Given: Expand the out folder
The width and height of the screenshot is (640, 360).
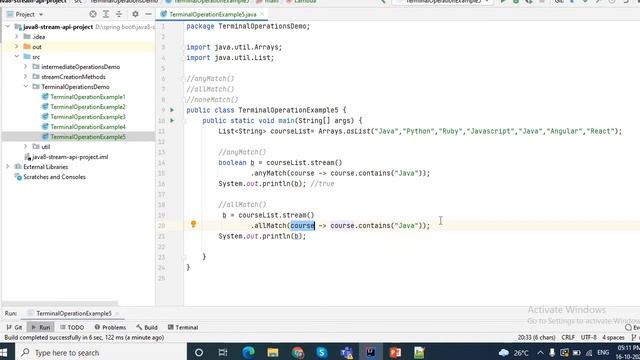Looking at the screenshot, I should point(17,47).
